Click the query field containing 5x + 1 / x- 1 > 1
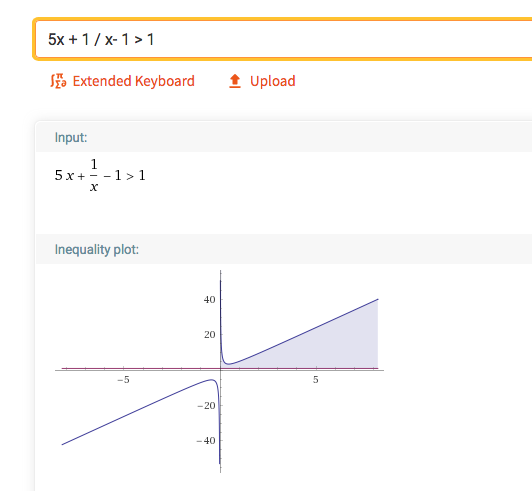Viewport: 532px width, 491px height. pyautogui.click(x=283, y=39)
